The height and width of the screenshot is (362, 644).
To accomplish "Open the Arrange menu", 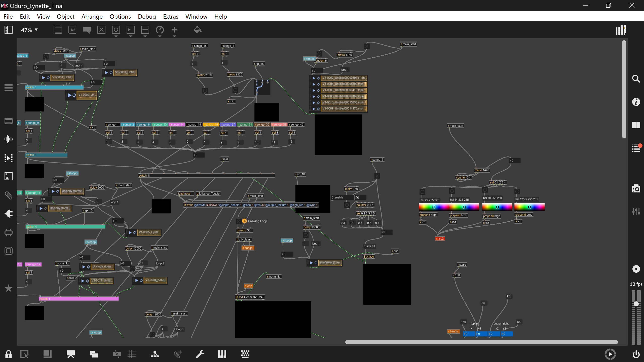I will pyautogui.click(x=92, y=17).
